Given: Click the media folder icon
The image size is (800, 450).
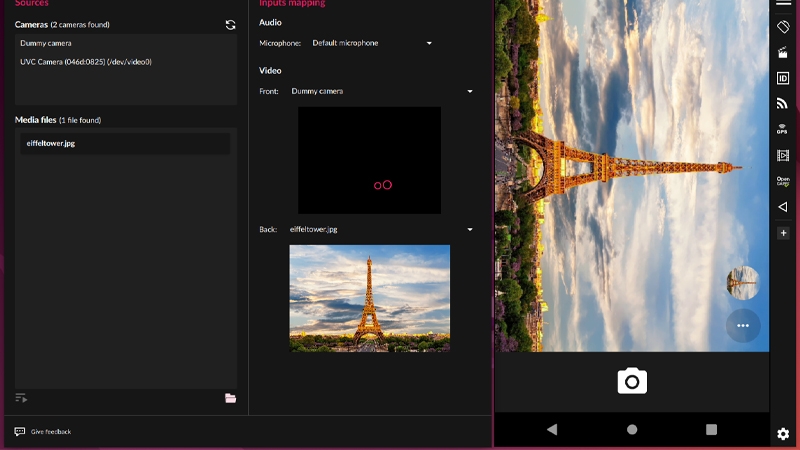Looking at the screenshot, I should 231,398.
